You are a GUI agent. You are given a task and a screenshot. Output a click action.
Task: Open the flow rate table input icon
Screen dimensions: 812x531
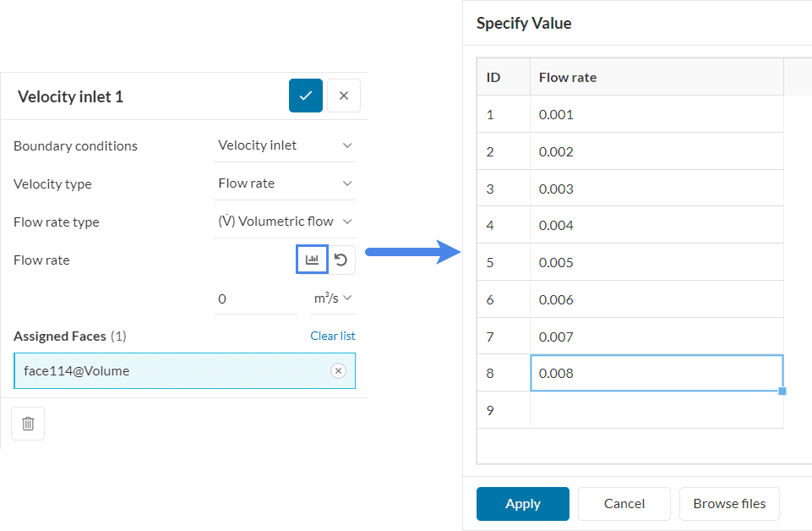[x=312, y=260]
